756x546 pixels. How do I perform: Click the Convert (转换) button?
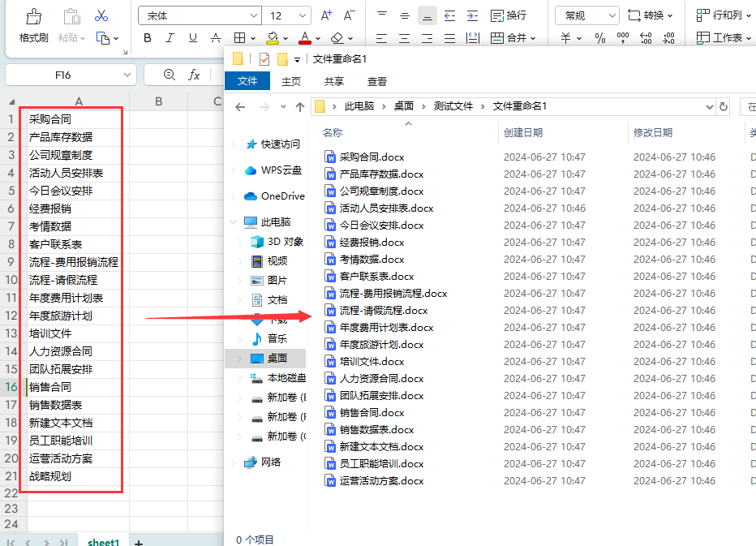(x=650, y=16)
